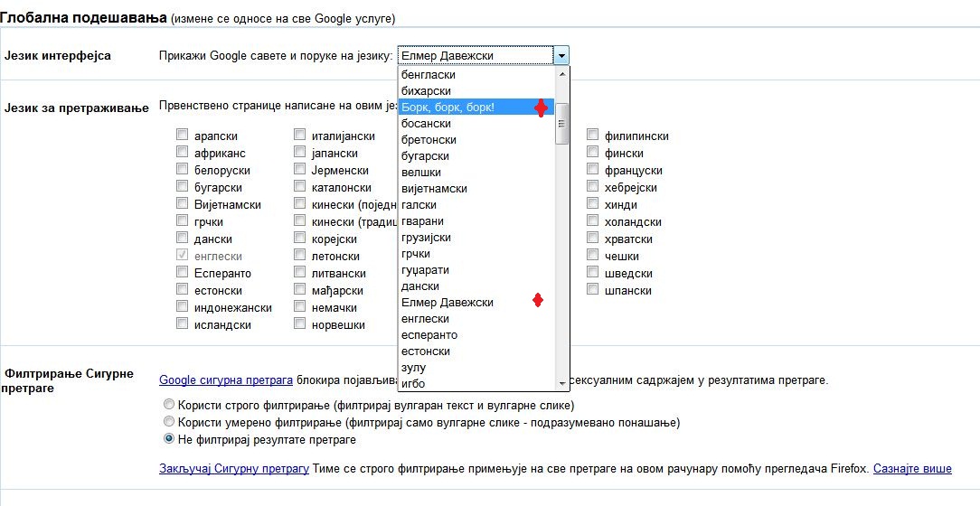Grab the language list scrollbar thumb
The width and height of the screenshot is (980, 506).
(x=561, y=123)
